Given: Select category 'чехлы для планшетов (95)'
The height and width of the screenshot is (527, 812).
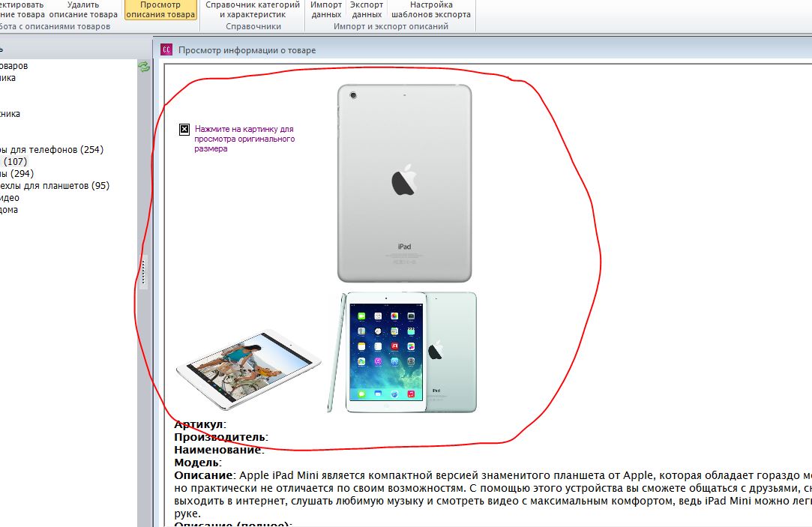Looking at the screenshot, I should [x=55, y=185].
